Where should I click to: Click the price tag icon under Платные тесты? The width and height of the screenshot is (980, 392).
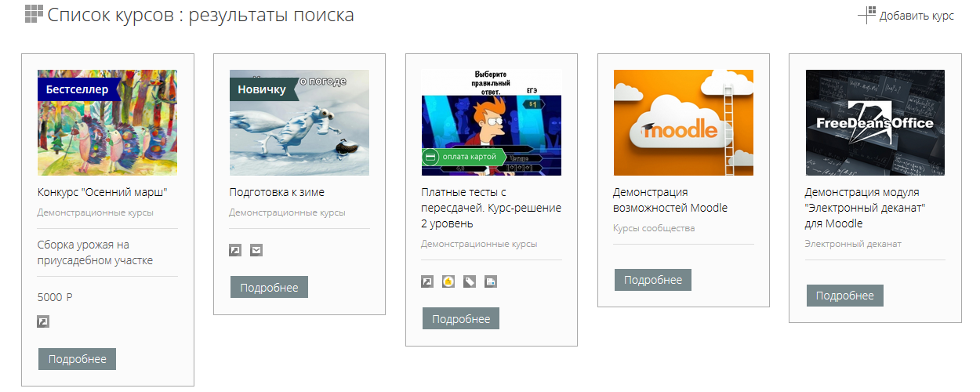469,281
